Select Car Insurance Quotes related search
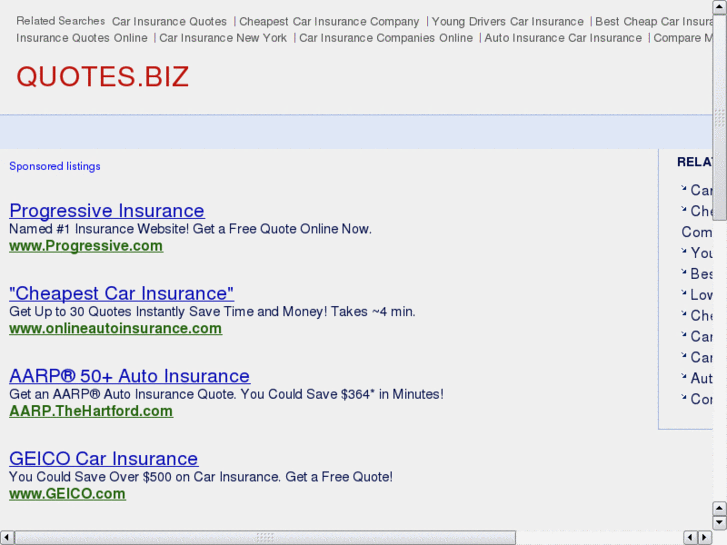 [x=169, y=21]
